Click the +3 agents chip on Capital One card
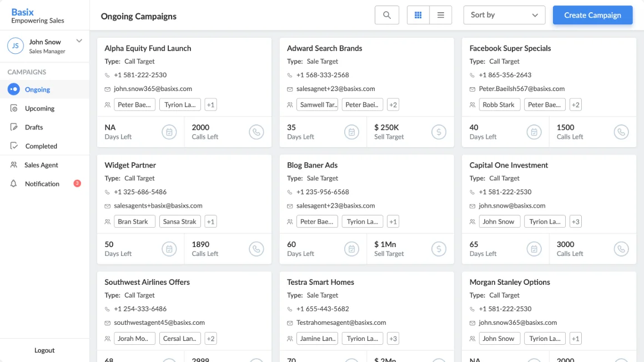Screen dimensions: 644x362 click(x=575, y=222)
